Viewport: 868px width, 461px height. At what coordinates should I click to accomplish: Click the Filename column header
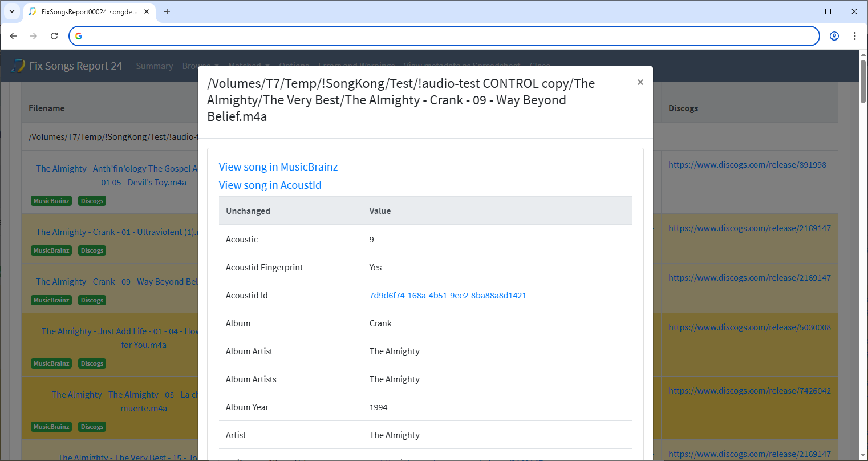(47, 108)
